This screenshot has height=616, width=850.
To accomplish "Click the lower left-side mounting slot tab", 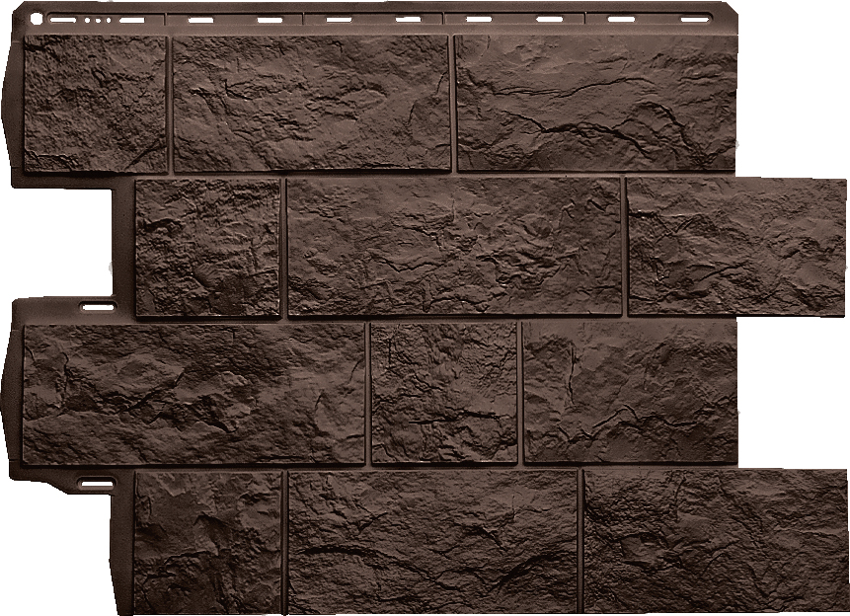I will 97,484.
